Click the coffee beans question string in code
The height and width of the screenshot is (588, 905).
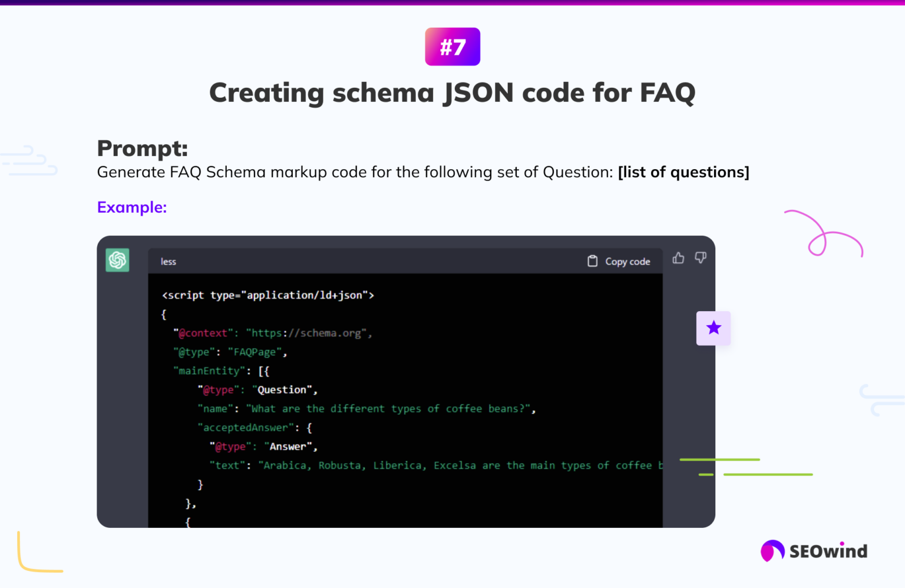389,408
